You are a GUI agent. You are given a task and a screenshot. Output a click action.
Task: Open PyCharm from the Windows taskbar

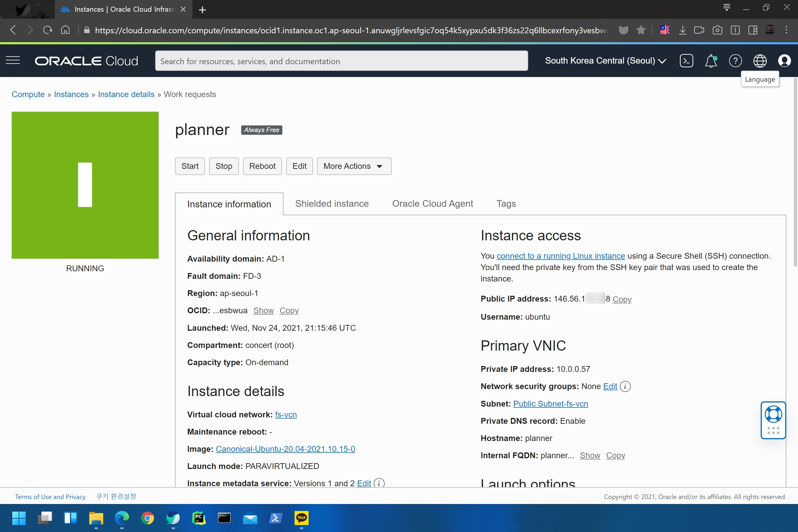pos(199,518)
